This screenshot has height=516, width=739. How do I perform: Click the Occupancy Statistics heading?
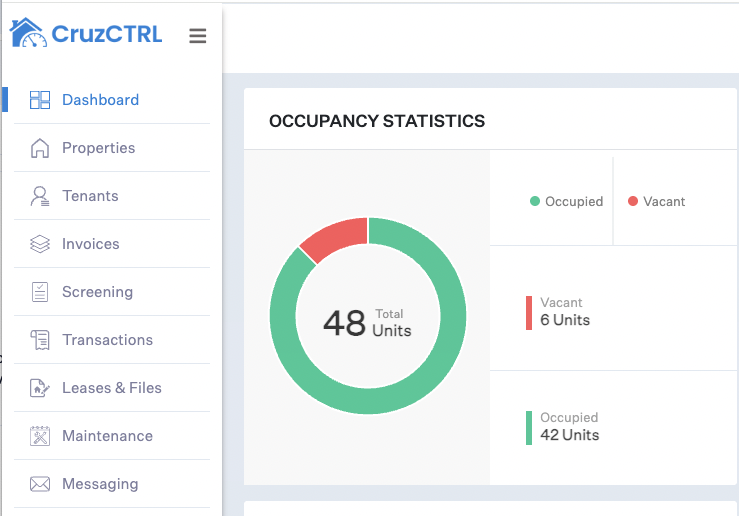pyautogui.click(x=377, y=121)
